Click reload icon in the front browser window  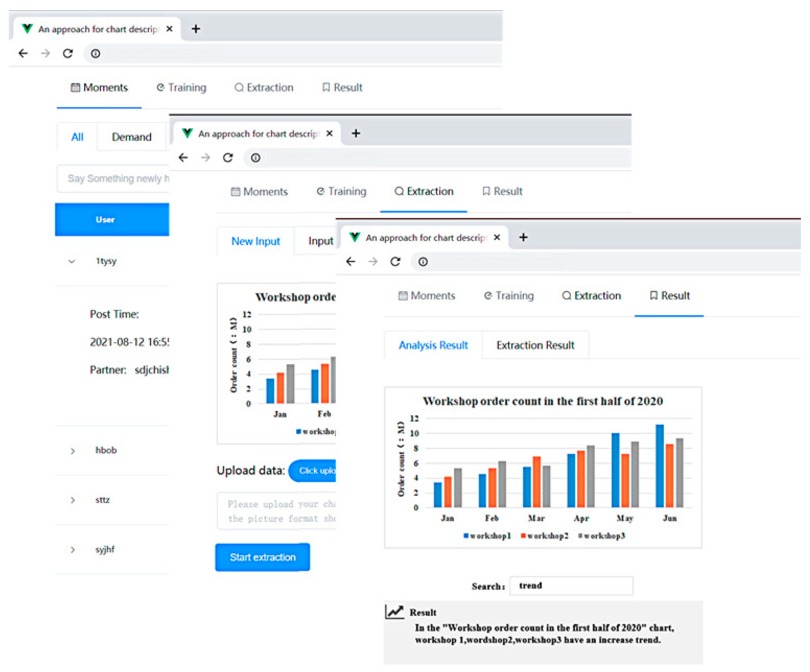coord(395,261)
